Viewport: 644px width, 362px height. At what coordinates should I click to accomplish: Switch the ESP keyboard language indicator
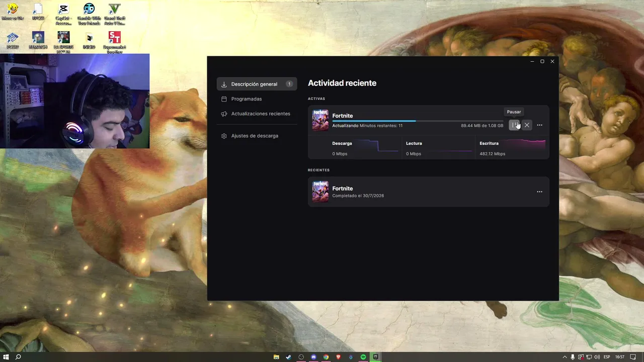coord(607,357)
